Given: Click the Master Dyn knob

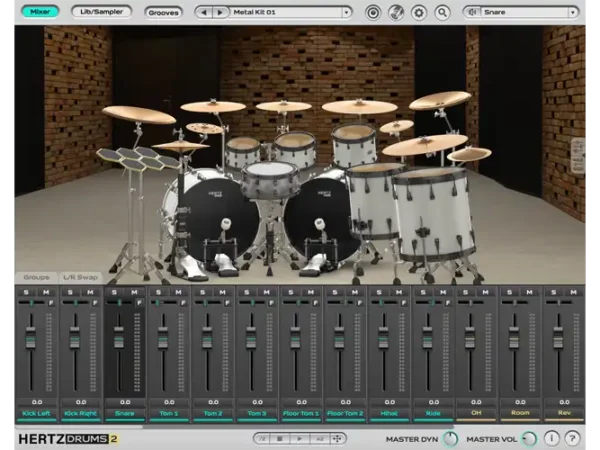Looking at the screenshot, I should (450, 439).
